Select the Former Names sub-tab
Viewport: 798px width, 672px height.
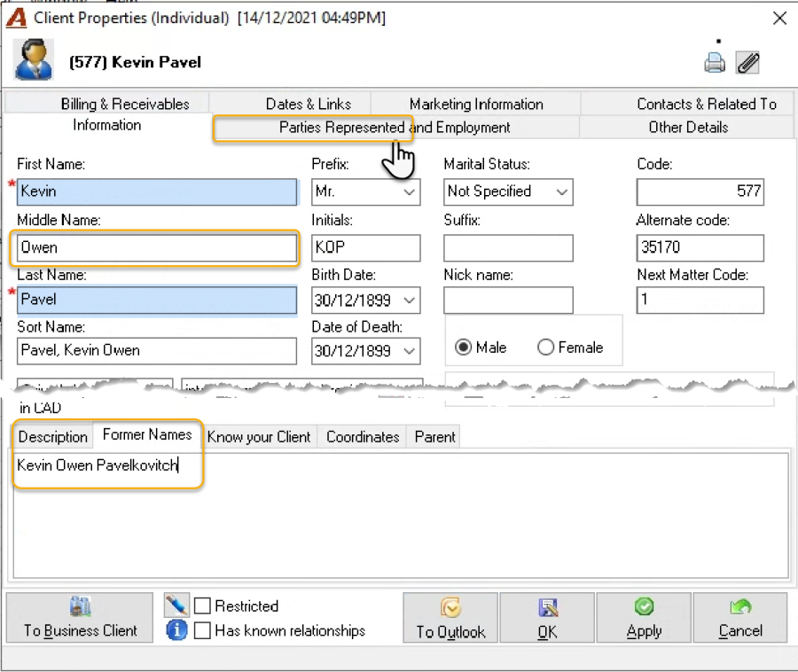pos(147,435)
